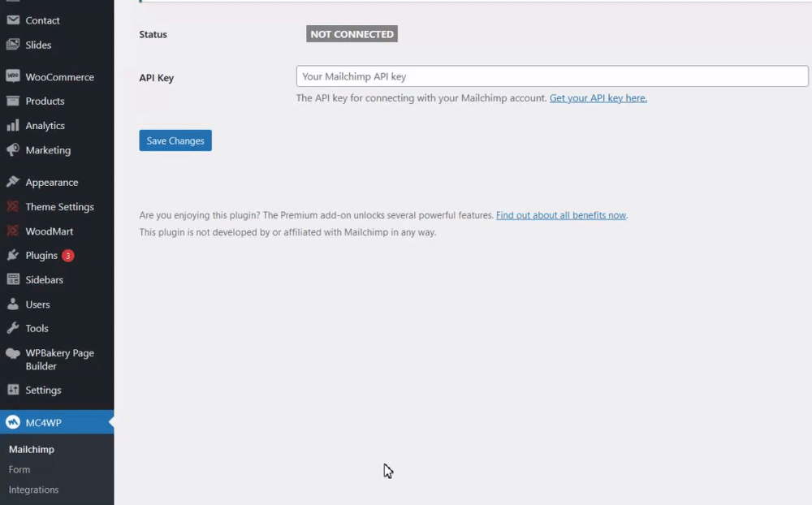Click the MC4WP Mailchimp logo icon
Image resolution: width=812 pixels, height=505 pixels.
13,422
